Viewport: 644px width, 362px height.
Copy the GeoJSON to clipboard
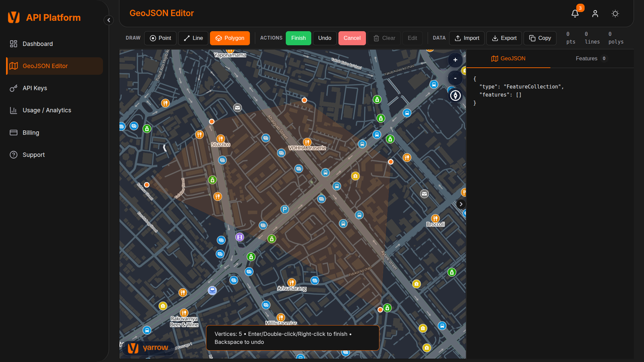coord(540,38)
